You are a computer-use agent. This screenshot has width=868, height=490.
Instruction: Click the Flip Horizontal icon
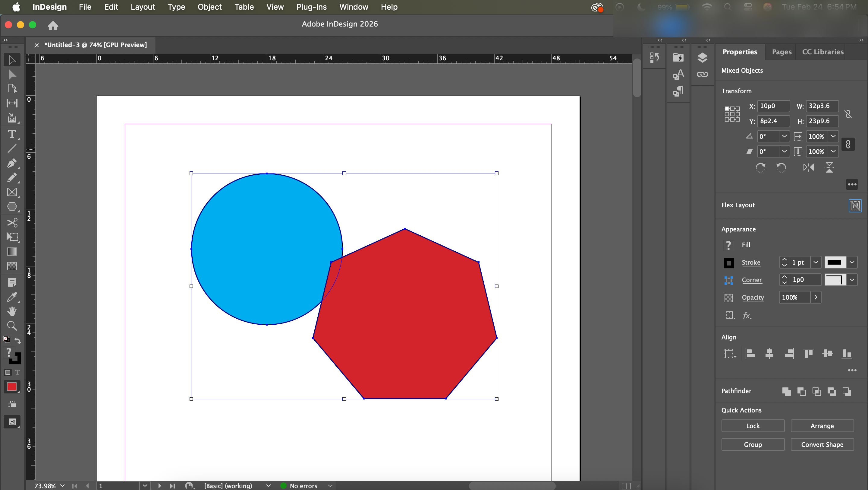[x=808, y=167]
